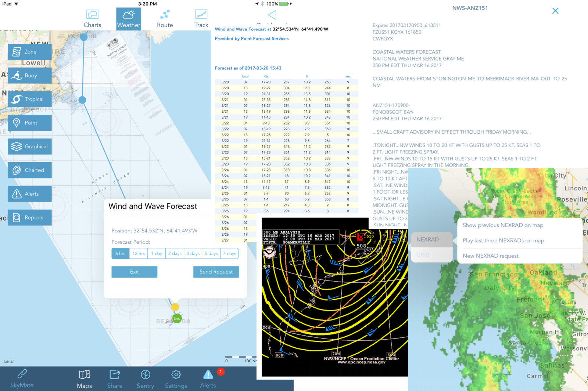Select the Weather tab
Viewport: 588px width, 391px height.
point(129,19)
